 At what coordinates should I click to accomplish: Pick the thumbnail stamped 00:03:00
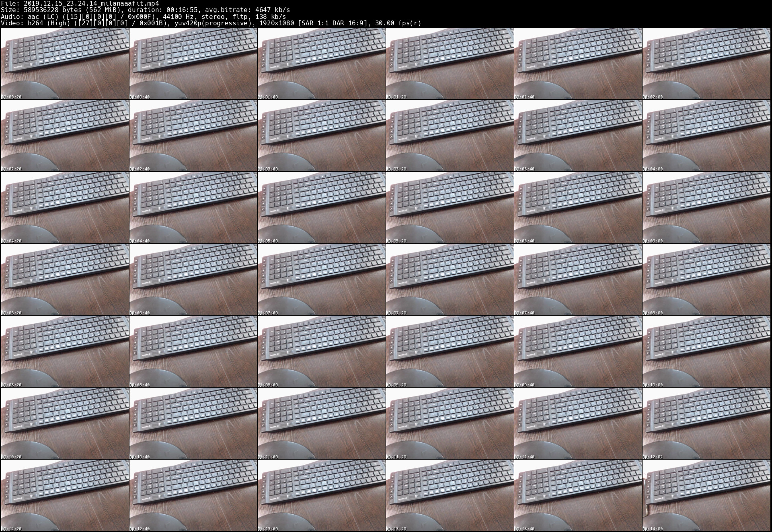click(x=322, y=136)
